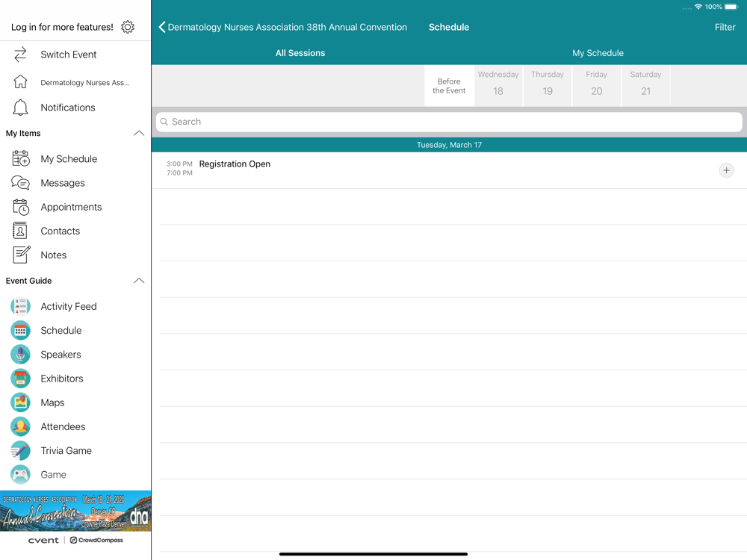Switch to the All Sessions tab
Screen dimensions: 747x560
click(x=300, y=53)
